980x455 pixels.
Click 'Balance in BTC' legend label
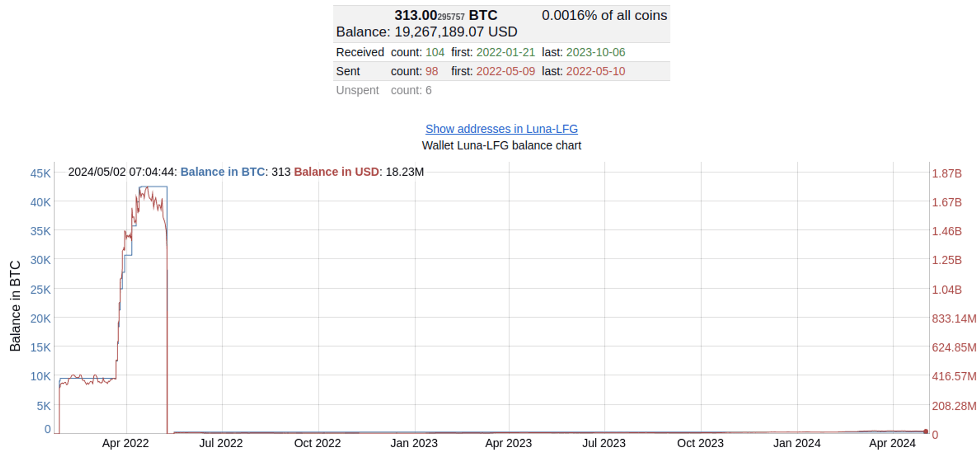pyautogui.click(x=222, y=172)
